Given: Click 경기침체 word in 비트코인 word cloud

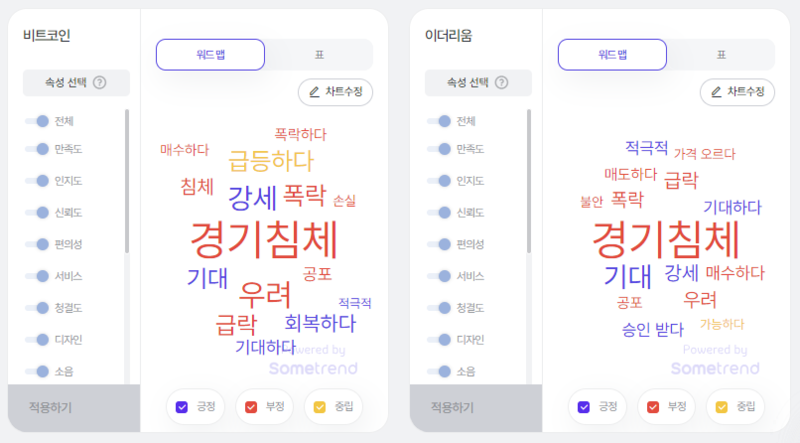Looking at the screenshot, I should 264,240.
